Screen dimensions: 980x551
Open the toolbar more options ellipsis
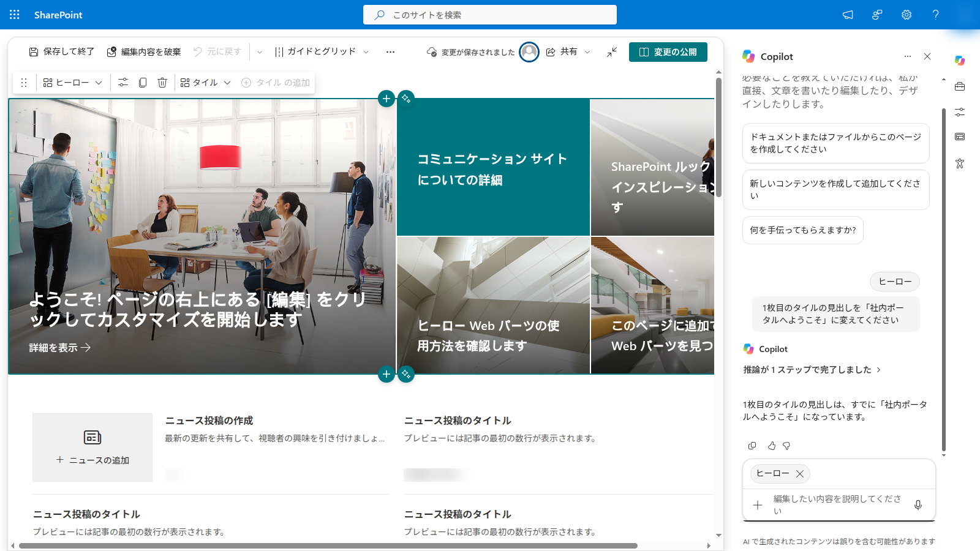point(390,52)
